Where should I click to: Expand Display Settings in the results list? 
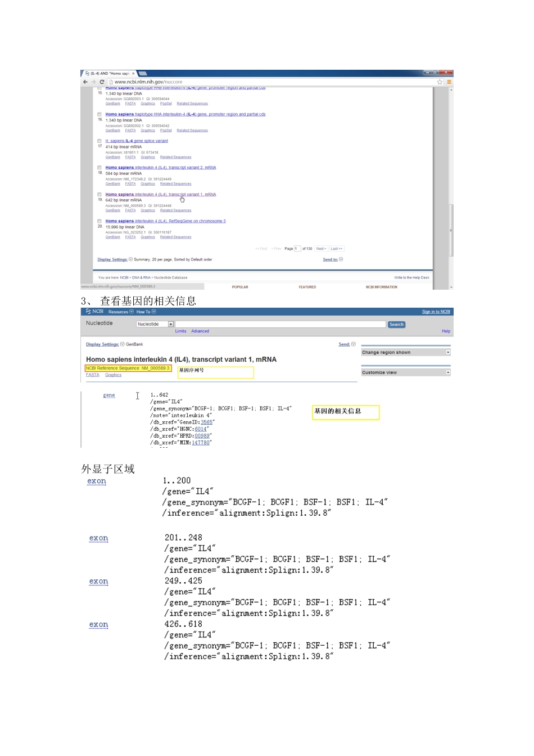tap(115, 259)
